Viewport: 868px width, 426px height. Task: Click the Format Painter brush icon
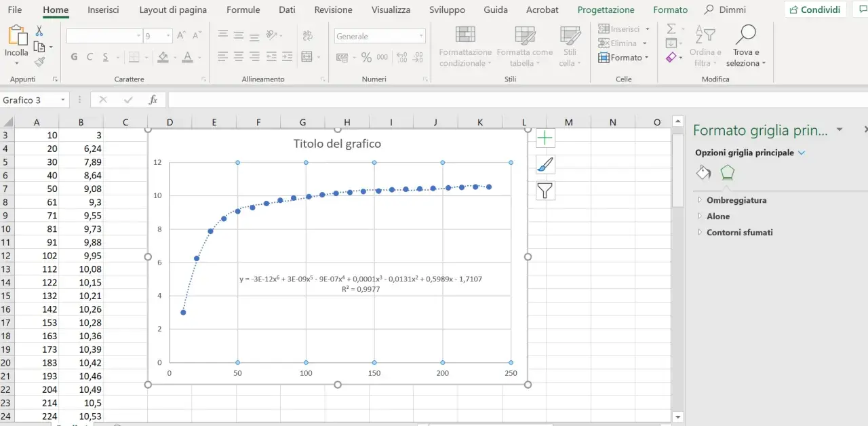tap(39, 62)
